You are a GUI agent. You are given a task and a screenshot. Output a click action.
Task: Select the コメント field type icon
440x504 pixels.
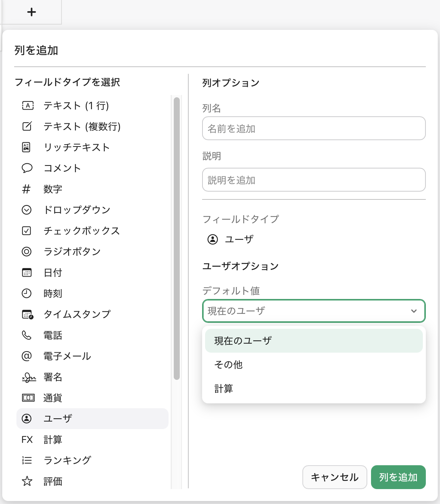click(x=26, y=168)
